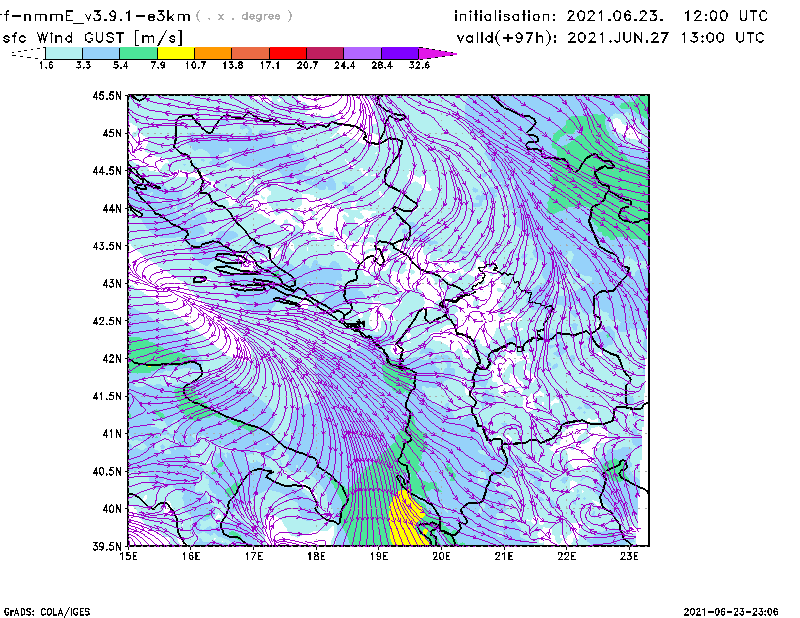Click the 'initialisation: 2021.06.23.' text
Viewport: 800px width, 618px height.
[559, 16]
